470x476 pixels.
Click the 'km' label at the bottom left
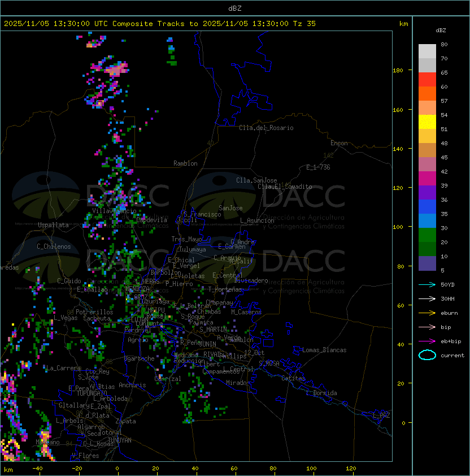(8, 470)
